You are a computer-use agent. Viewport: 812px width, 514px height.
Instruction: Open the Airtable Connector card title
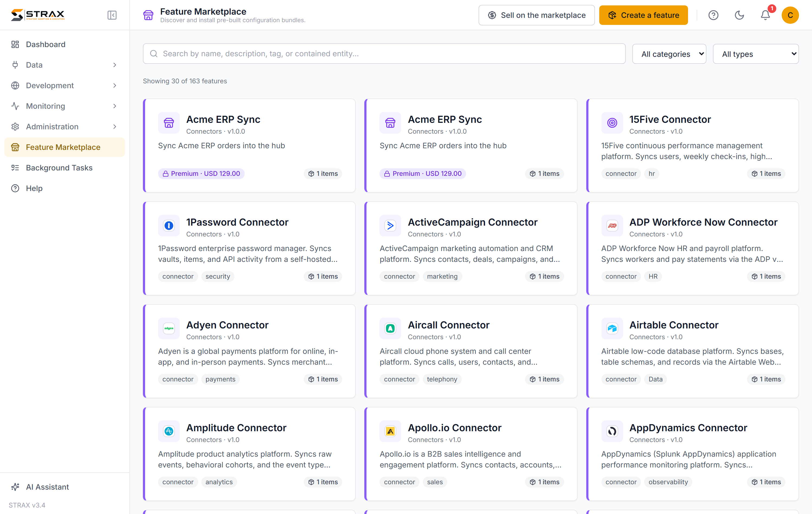pyautogui.click(x=674, y=325)
